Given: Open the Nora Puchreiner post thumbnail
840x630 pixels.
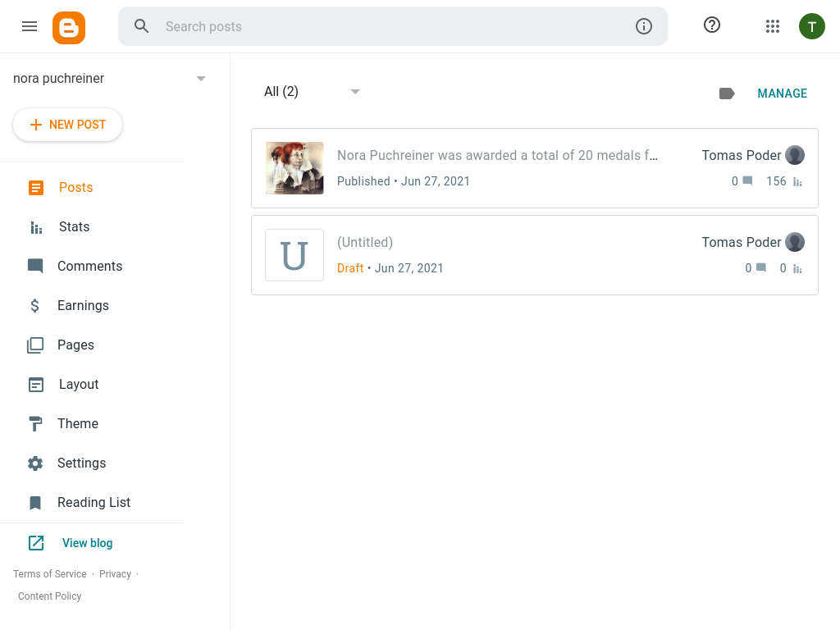Looking at the screenshot, I should (294, 168).
